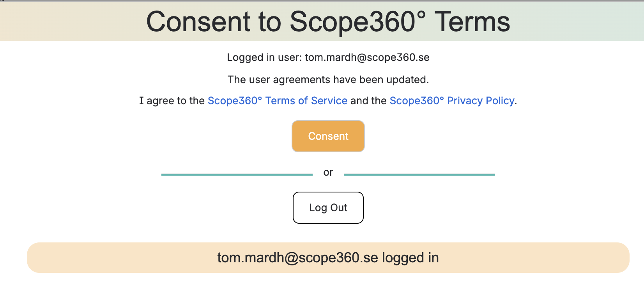Image resolution: width=644 pixels, height=292 pixels.
Task: Click 'and the' text between the links
Action: click(x=368, y=101)
